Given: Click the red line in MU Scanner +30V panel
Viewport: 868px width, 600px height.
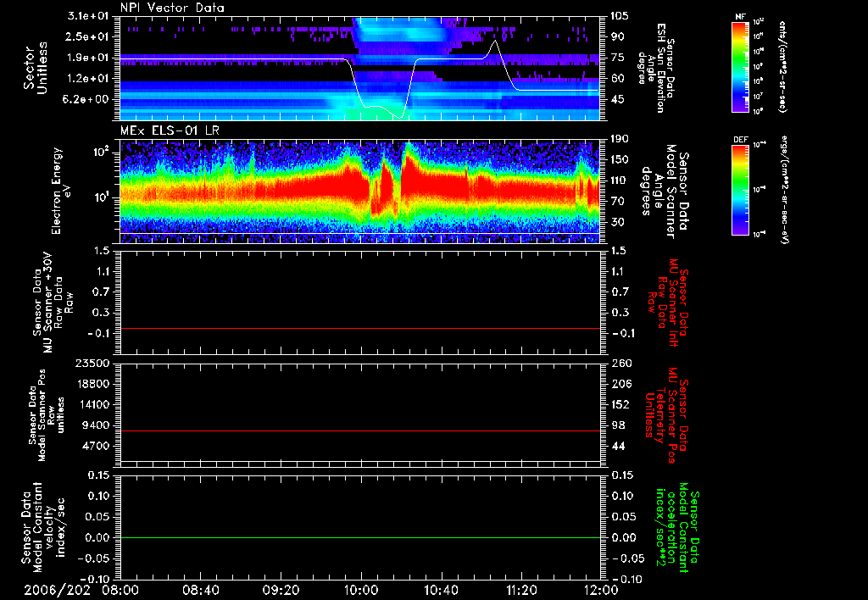Looking at the screenshot, I should [x=359, y=328].
